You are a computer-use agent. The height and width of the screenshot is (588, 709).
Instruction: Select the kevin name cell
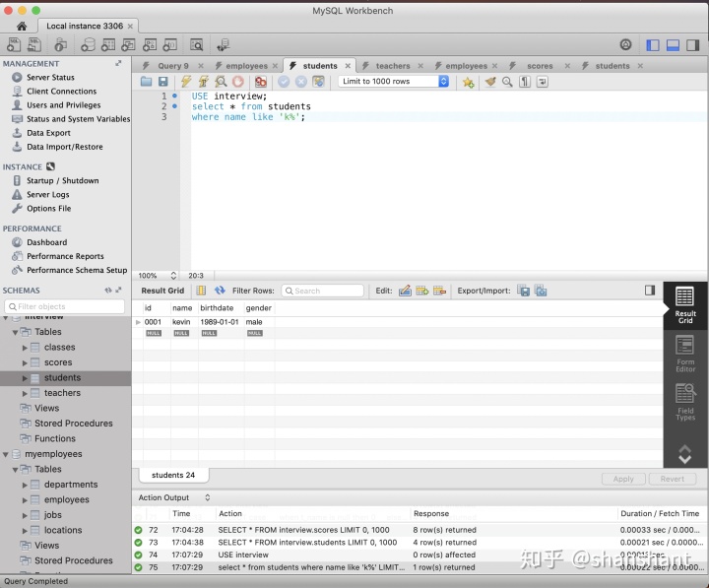[x=184, y=322]
